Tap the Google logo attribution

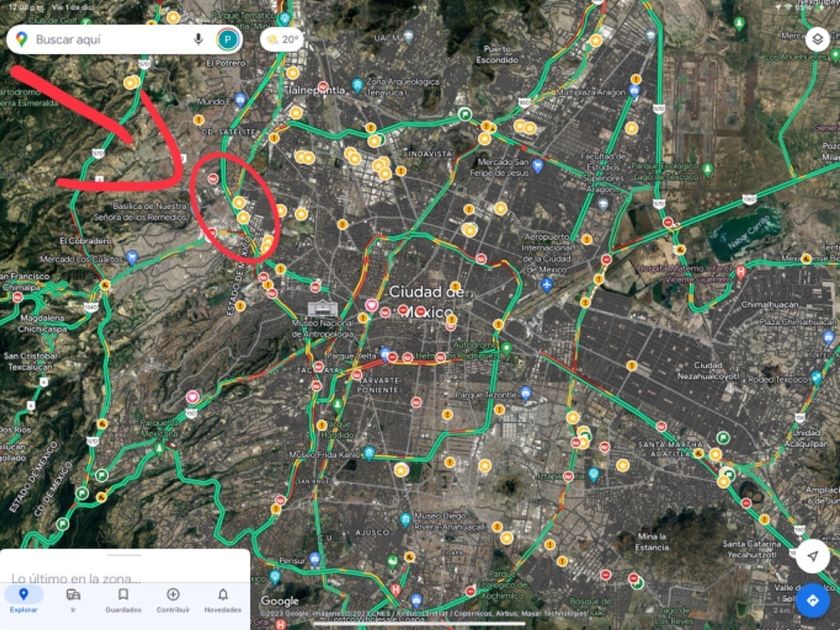click(x=280, y=601)
